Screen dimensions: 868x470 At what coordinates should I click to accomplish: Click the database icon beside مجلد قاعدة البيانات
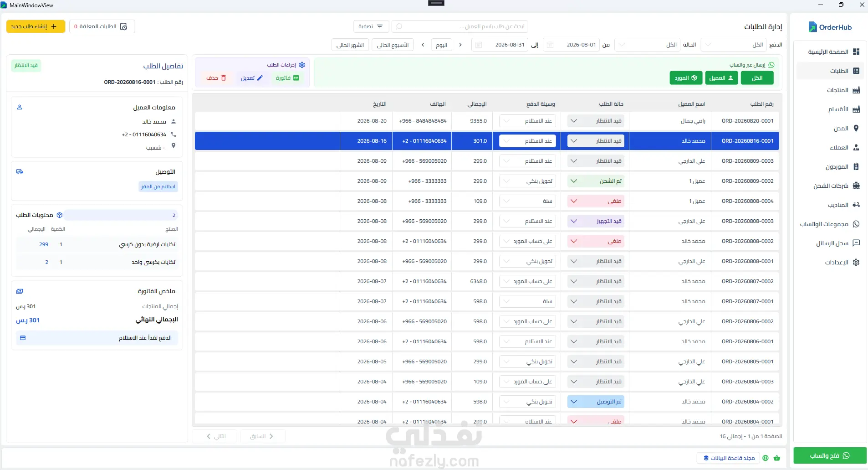[706, 458]
